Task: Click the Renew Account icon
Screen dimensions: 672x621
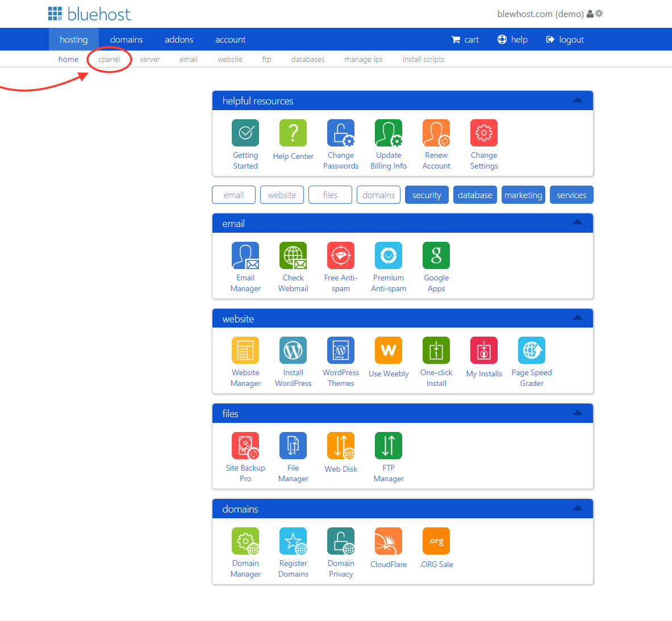Action: pos(436,133)
